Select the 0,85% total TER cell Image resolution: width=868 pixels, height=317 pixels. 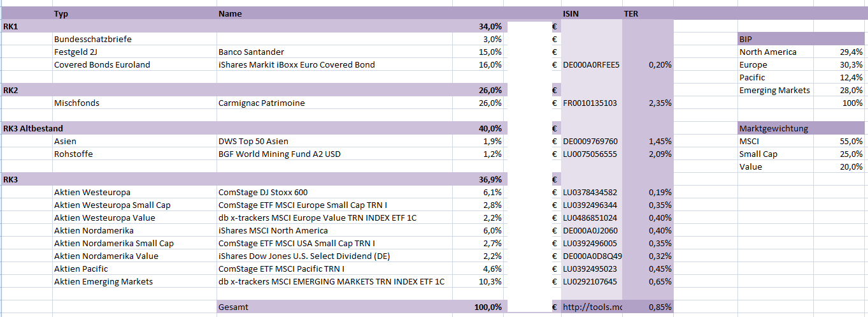660,307
